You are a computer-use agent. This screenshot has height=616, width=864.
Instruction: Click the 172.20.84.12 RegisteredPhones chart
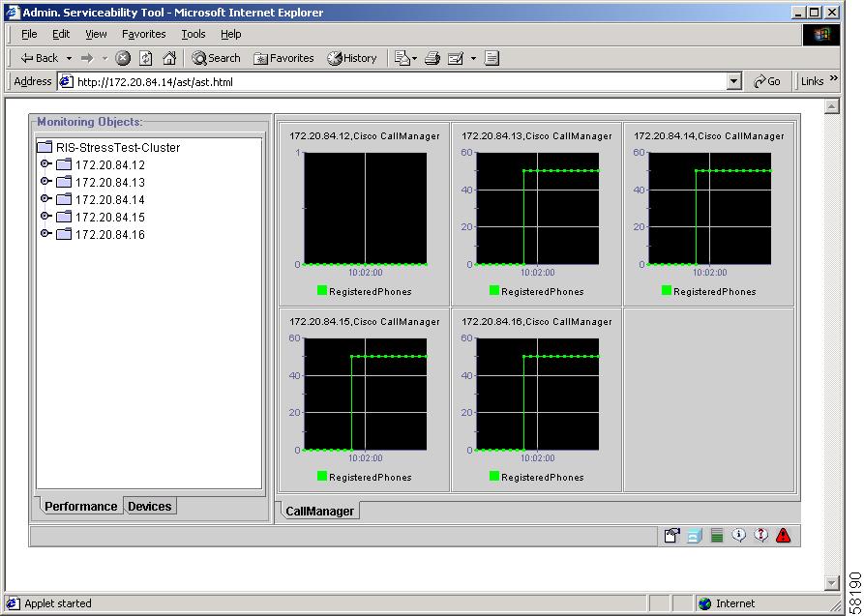coord(366,209)
